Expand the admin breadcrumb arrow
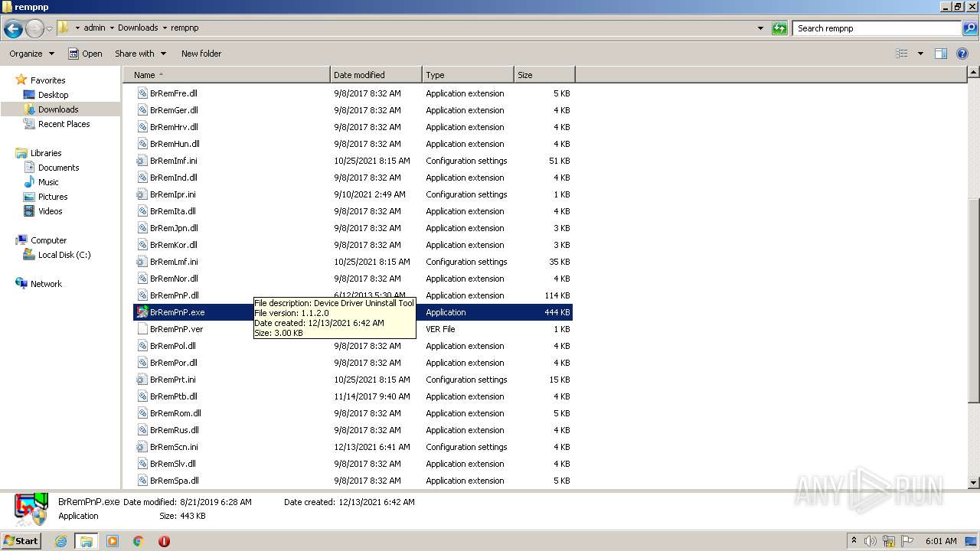This screenshot has height=551, width=980. coord(112,28)
